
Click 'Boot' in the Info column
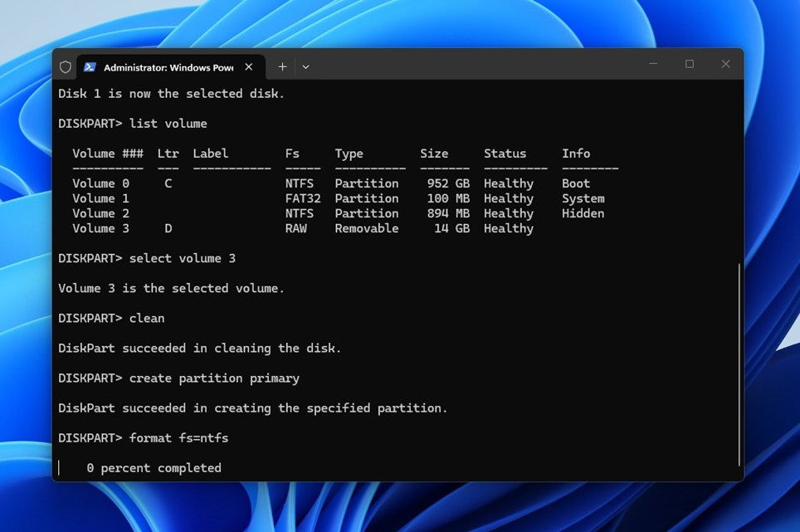click(576, 183)
